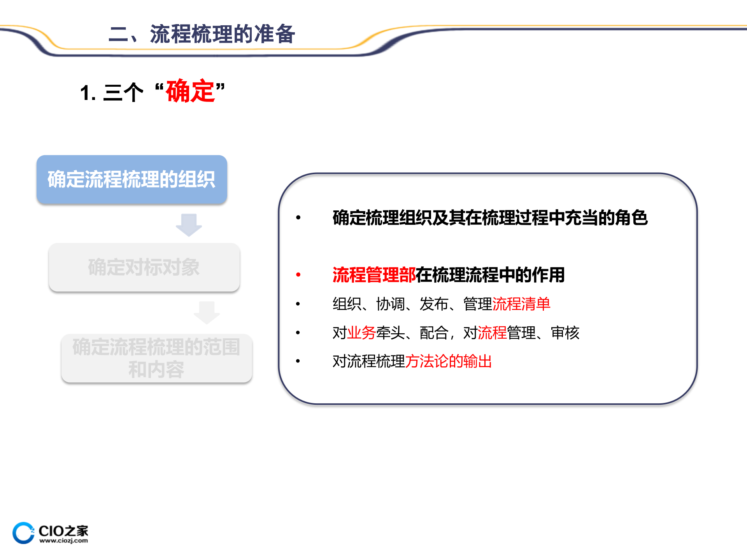Select the heading 1. 三个"确定"
This screenshot has width=747, height=560.
pos(154,90)
